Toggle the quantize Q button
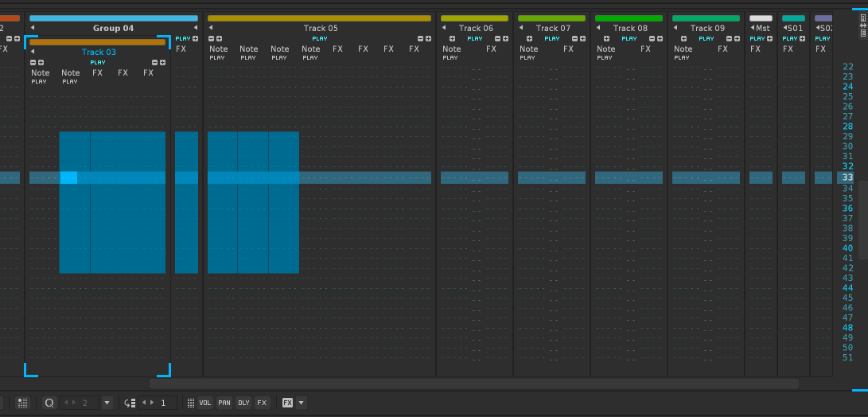 point(49,403)
